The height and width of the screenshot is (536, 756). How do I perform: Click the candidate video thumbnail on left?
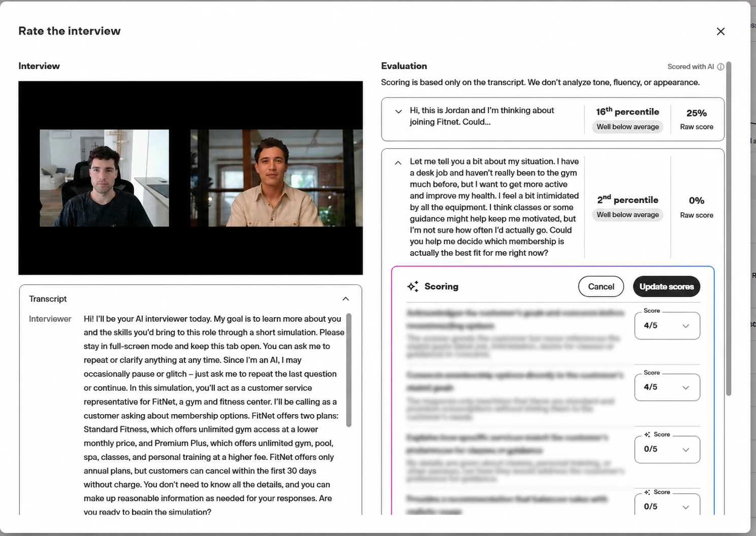(x=105, y=178)
